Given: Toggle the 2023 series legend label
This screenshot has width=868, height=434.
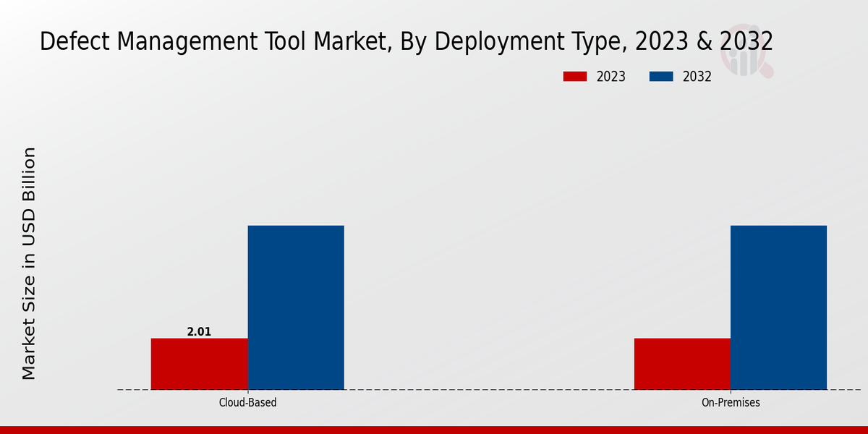Looking at the screenshot, I should 610,77.
